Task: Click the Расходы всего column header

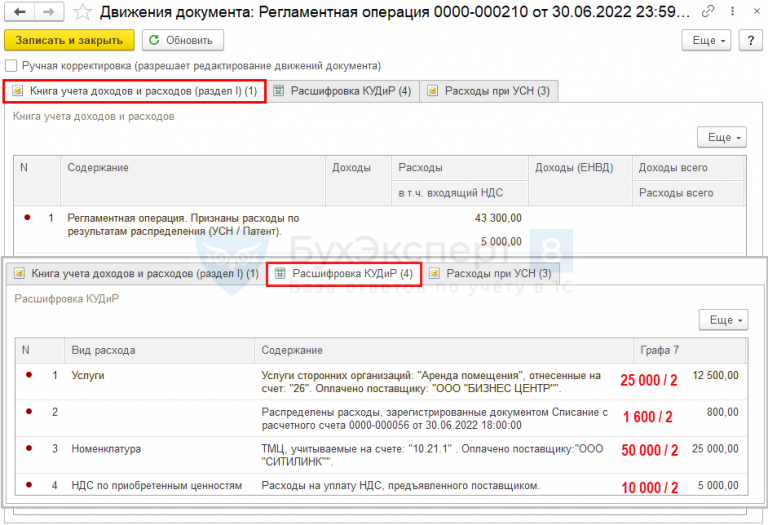Action: (x=688, y=193)
